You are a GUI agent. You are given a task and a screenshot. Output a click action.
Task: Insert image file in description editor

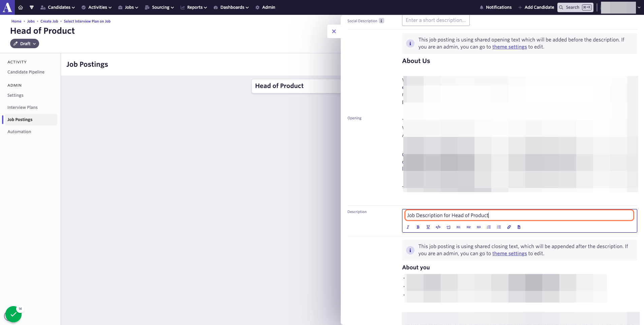pos(519,227)
